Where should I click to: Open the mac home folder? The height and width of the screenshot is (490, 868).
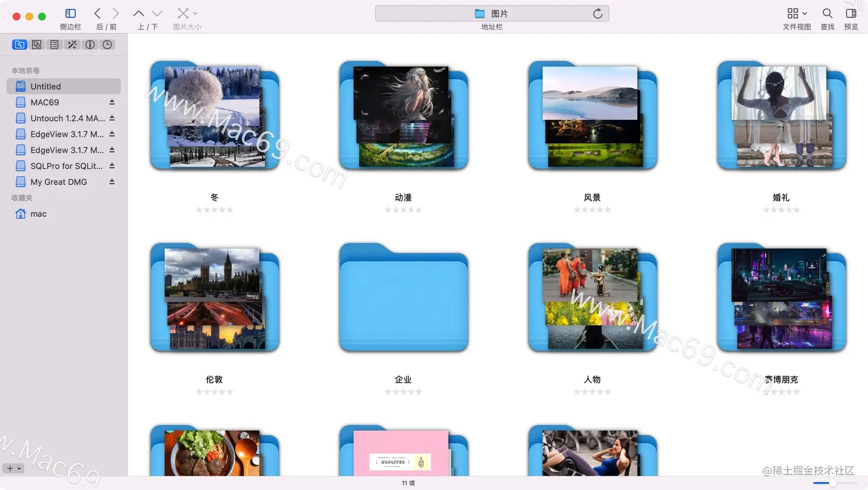64,213
